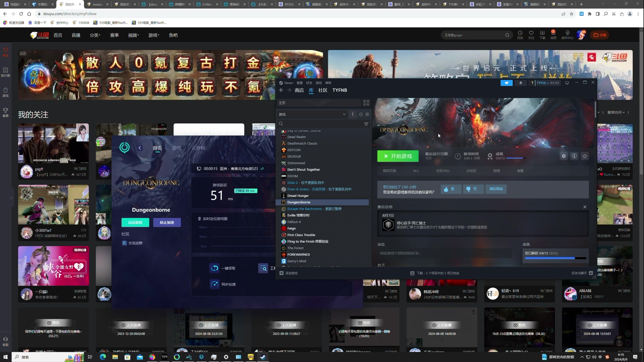
Task: Expand the 游戏 collection dropdown in Steam
Action: click(344, 115)
